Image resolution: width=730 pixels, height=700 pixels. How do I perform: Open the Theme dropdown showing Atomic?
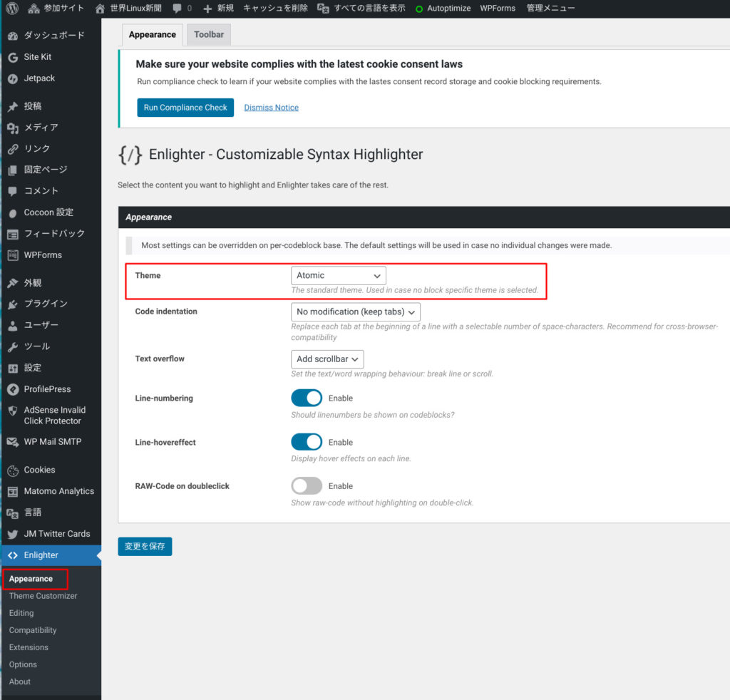[x=339, y=276]
